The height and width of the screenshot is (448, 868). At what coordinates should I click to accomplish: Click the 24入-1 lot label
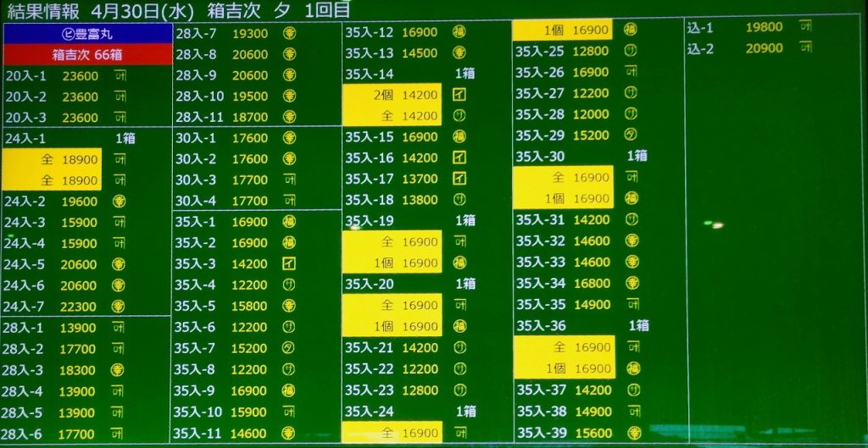pyautogui.click(x=25, y=138)
